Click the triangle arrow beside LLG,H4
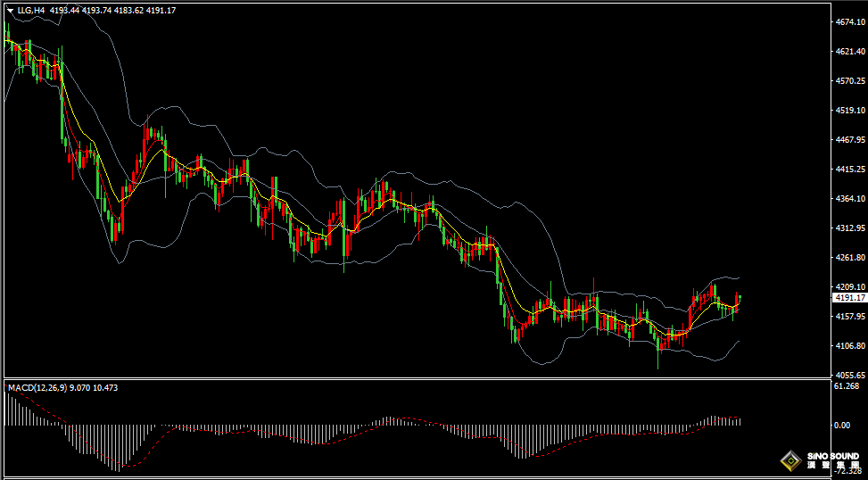This screenshot has width=868, height=480. tap(10, 11)
